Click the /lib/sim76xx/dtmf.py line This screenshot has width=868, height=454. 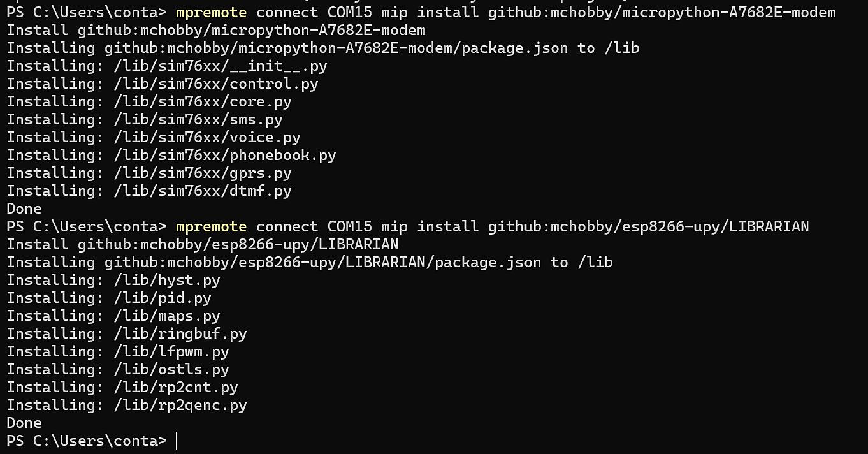[149, 191]
